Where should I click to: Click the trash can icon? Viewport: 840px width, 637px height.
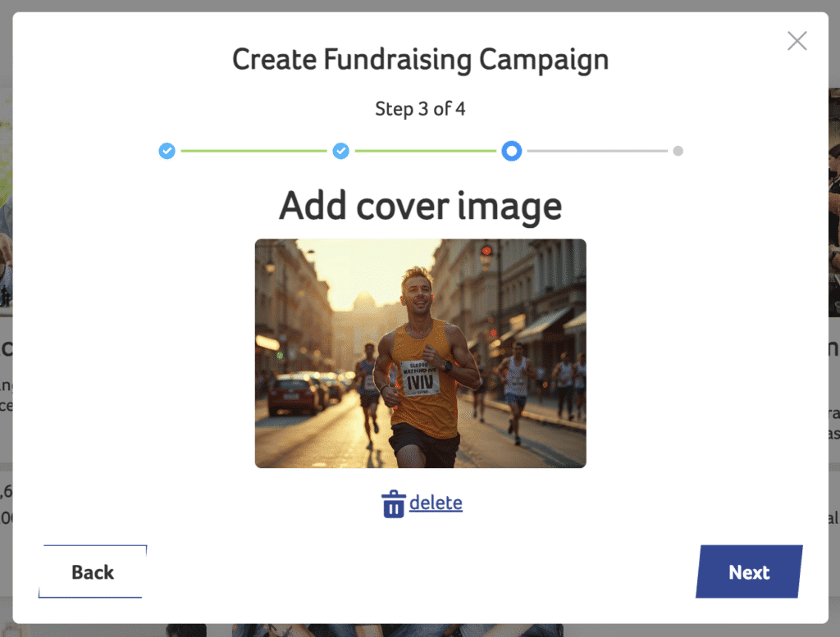(x=394, y=503)
